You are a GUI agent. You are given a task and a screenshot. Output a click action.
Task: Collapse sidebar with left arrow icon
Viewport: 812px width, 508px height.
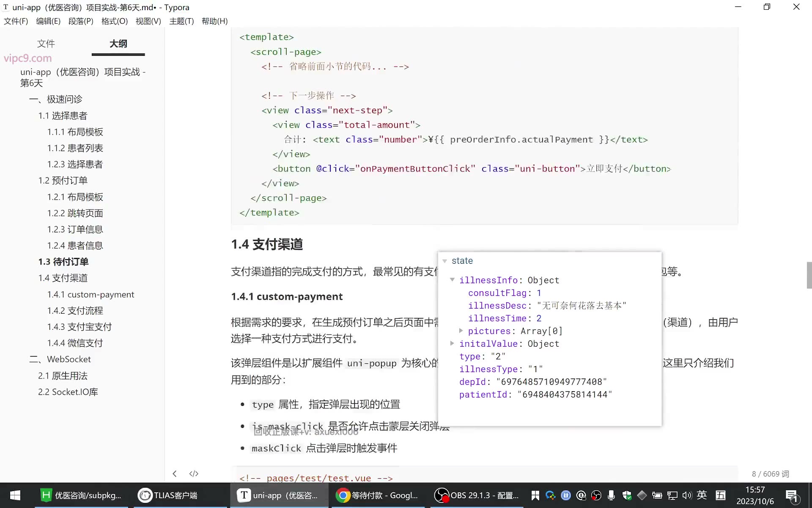175,474
